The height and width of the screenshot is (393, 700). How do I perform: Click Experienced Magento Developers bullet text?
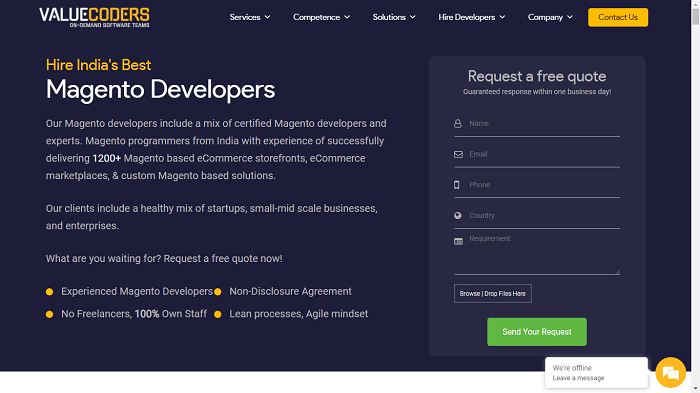click(137, 292)
